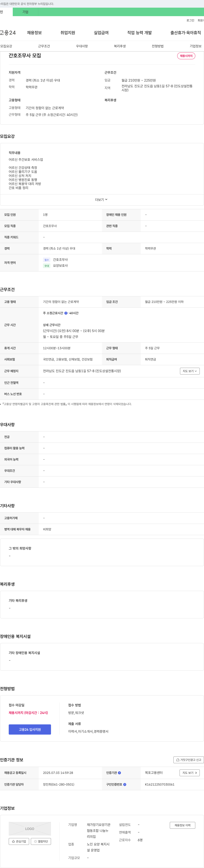The image size is (204, 868).
Task: Open the 취업지원 main menu
Action: click(68, 33)
